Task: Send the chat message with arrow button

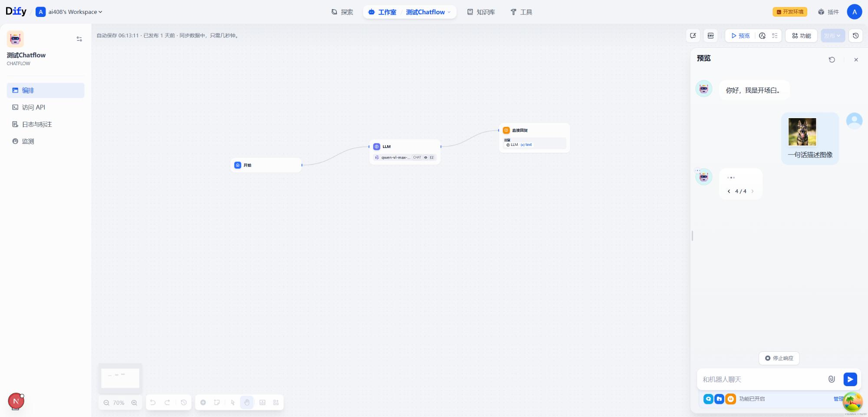Action: (850, 379)
